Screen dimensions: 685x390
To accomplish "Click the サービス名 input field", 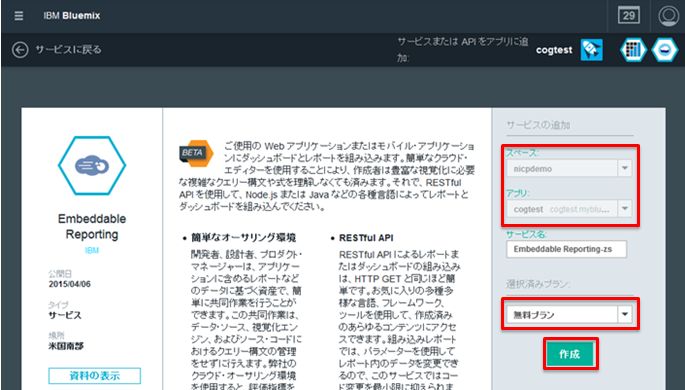I will point(566,249).
